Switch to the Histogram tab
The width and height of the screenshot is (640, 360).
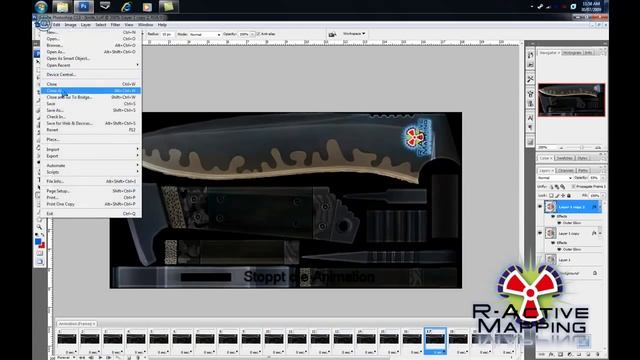[572, 53]
